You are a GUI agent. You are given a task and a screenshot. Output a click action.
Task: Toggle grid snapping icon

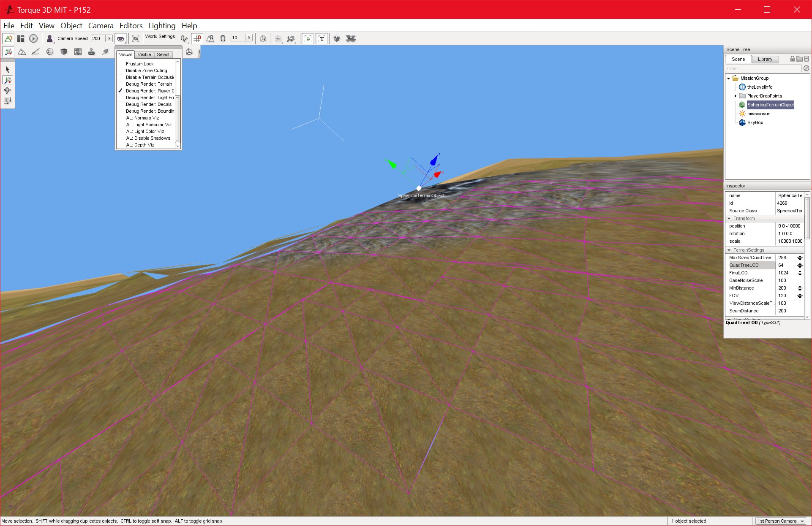pos(197,38)
